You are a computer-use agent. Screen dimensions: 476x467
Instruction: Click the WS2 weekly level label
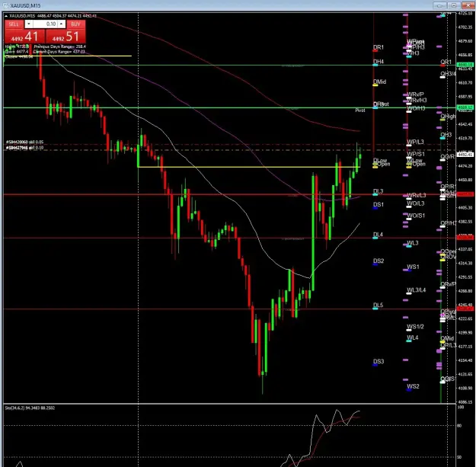click(x=413, y=386)
